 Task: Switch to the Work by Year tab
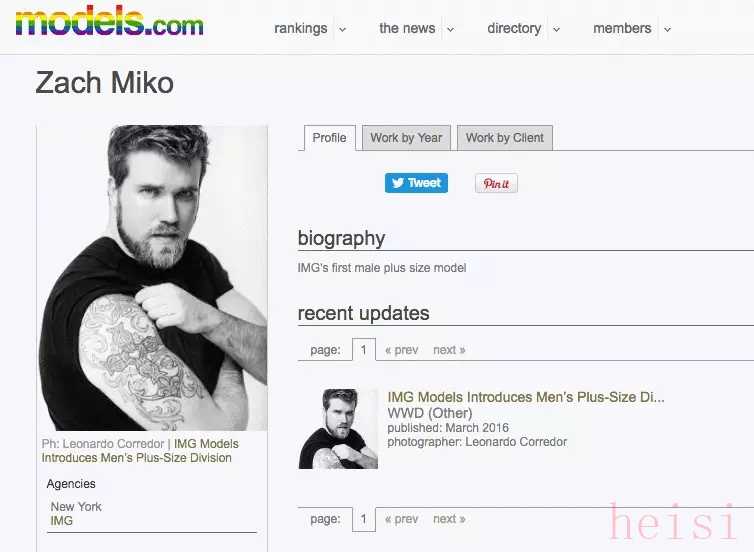(406, 138)
